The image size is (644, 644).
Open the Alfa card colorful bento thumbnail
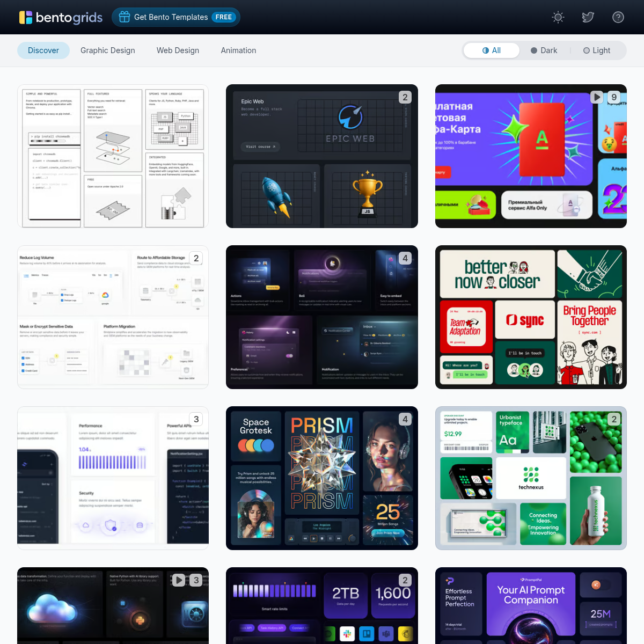531,156
